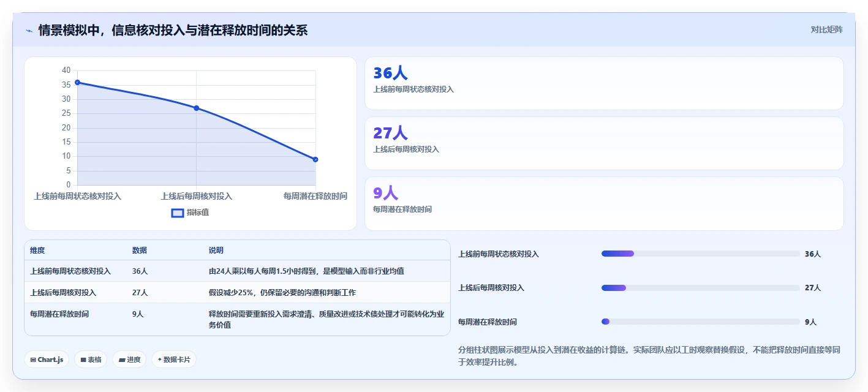Click the 对比矩阵 label in the header
The image size is (868, 392).
pyautogui.click(x=826, y=29)
